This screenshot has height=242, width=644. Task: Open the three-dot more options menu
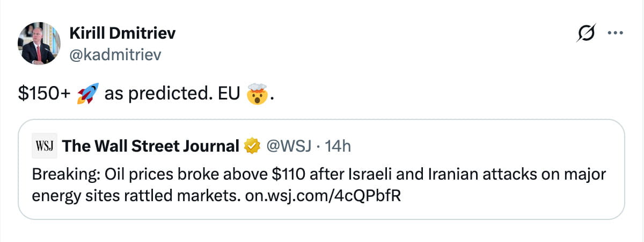613,33
